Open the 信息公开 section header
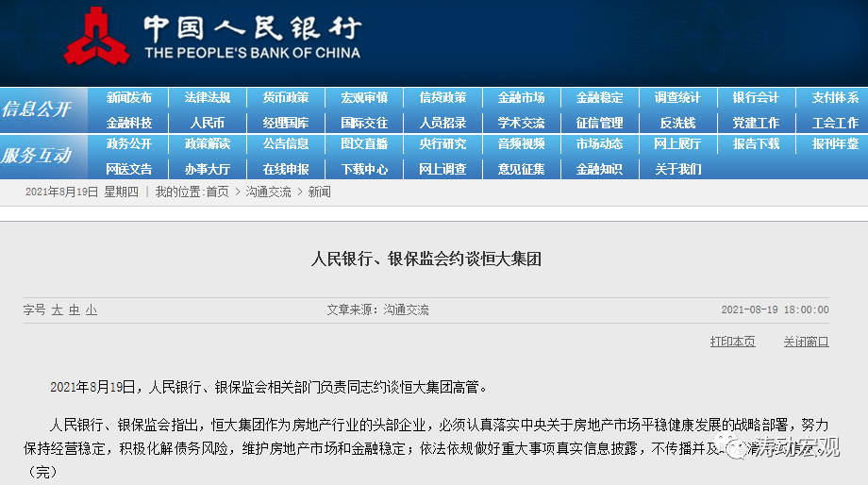The width and height of the screenshot is (868, 485). point(37,109)
